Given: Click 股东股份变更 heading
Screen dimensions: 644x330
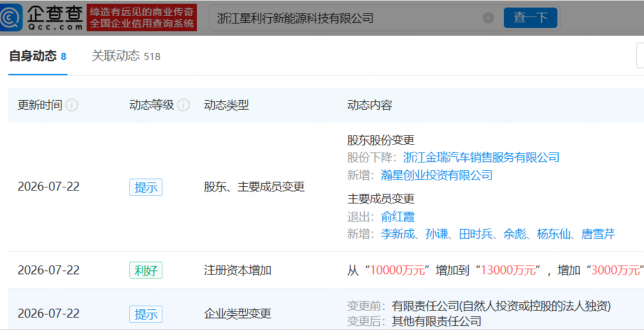Looking at the screenshot, I should click(x=380, y=140).
